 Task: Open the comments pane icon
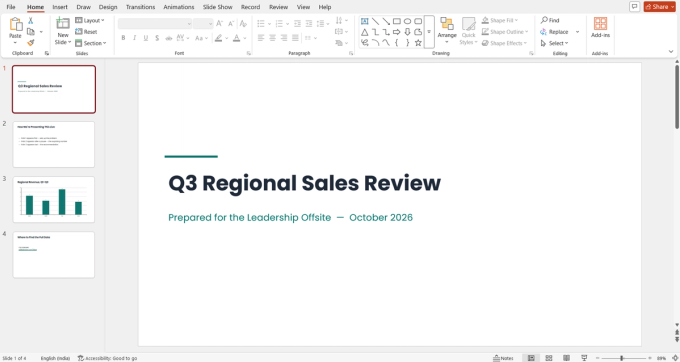(x=634, y=7)
